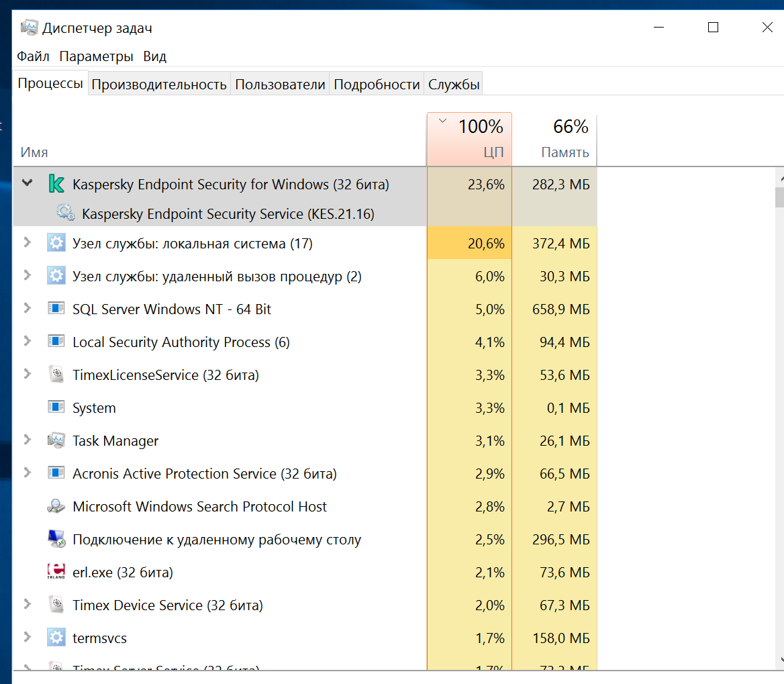Viewport: 784px width, 684px height.
Task: Click the Kaspersky green K icon
Action: [56, 184]
